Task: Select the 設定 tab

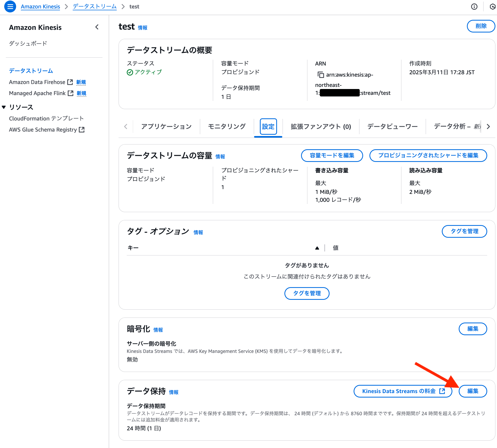Action: pos(268,127)
